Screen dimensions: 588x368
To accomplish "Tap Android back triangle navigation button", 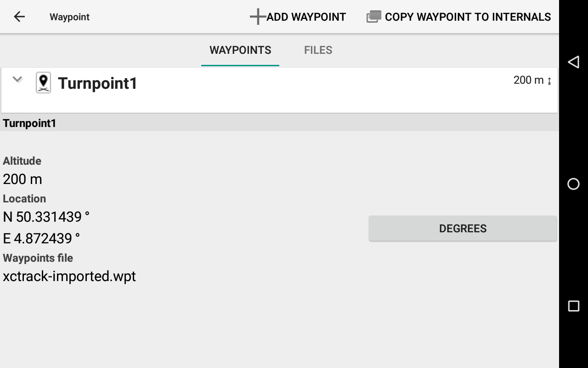I will coord(573,62).
